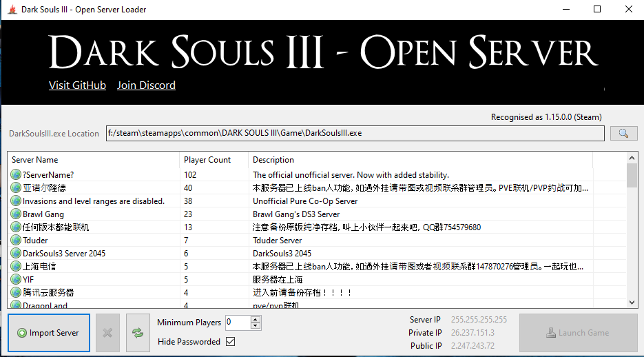Click globe icon of Invasions disabled server
644x357 pixels.
coord(16,201)
